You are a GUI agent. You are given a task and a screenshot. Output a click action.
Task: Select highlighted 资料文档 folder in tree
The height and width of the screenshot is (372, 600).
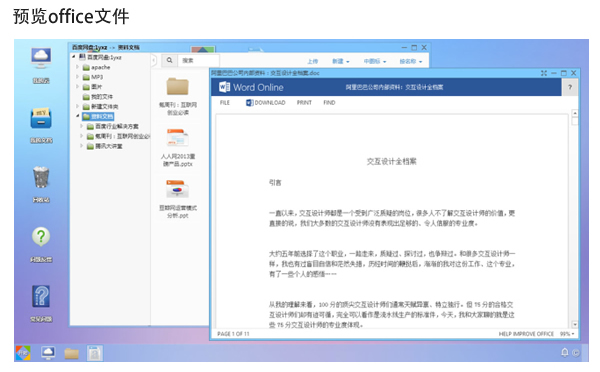click(x=98, y=116)
